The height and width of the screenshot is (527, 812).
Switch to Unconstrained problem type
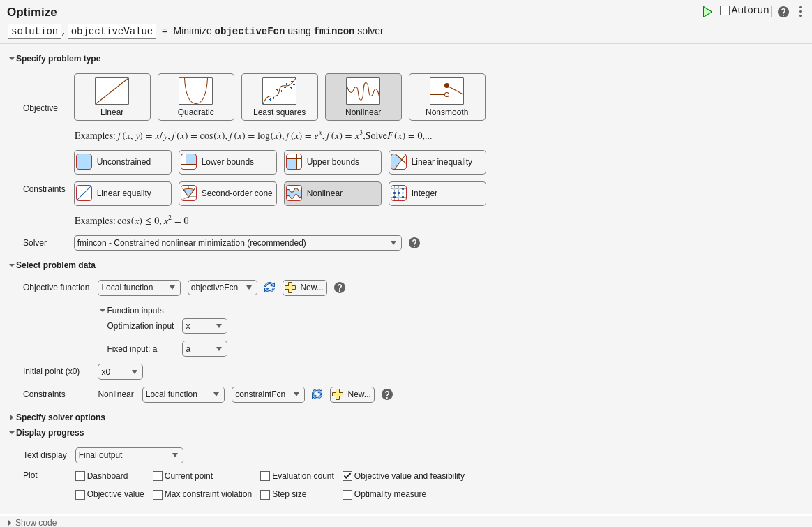(x=122, y=162)
